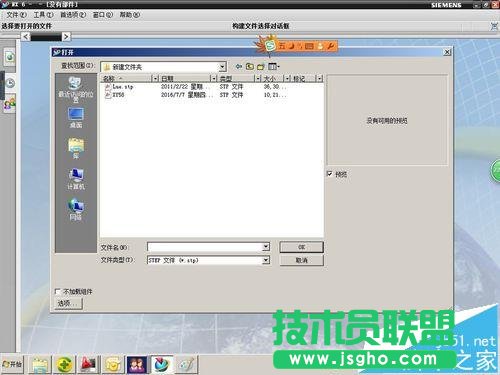This screenshot has height=375, width=500.
Task: Open the view menu icon in dialog toolbar
Action: point(274,66)
